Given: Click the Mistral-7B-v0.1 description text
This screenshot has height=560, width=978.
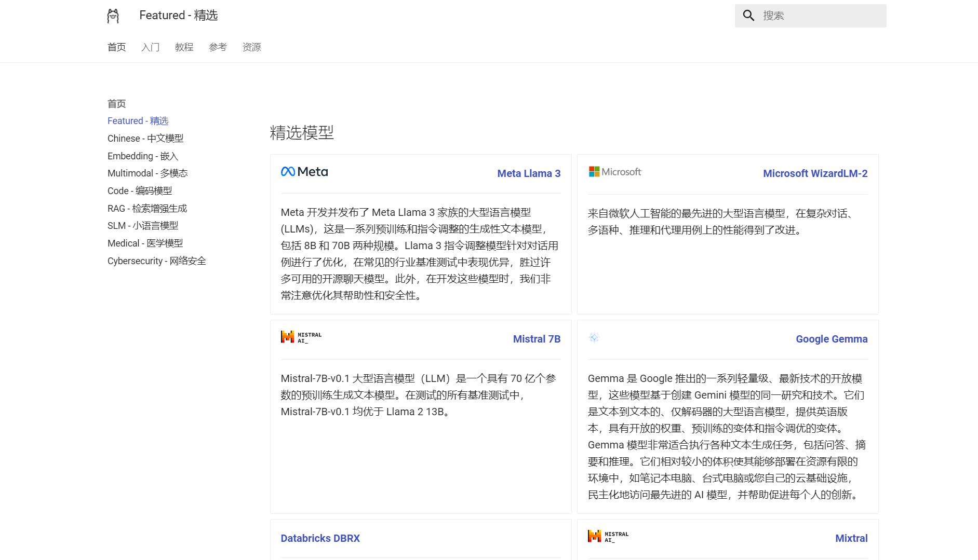Looking at the screenshot, I should tap(421, 395).
